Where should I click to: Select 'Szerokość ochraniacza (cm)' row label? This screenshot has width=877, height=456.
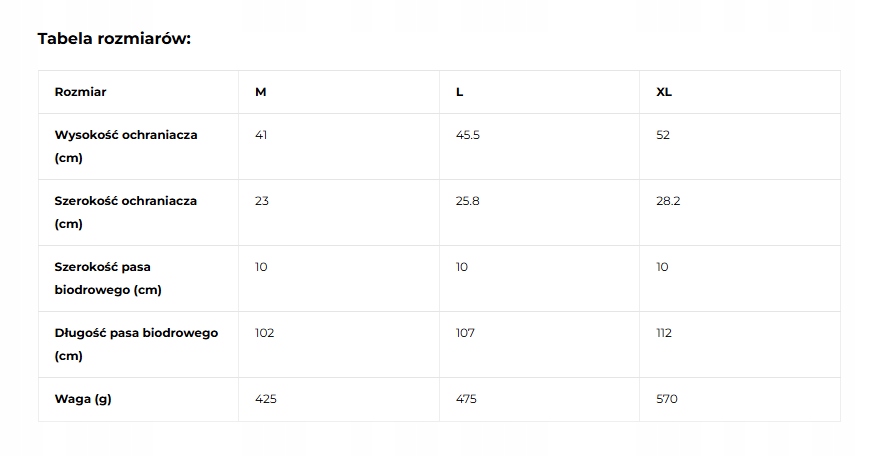point(126,212)
